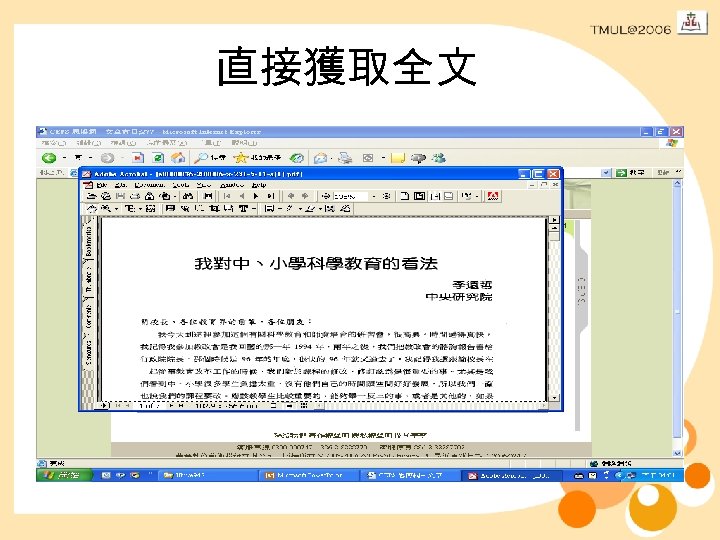Viewport: 720px width, 540px height.
Task: Open the Help menu in Acrobat
Action: coord(259,185)
